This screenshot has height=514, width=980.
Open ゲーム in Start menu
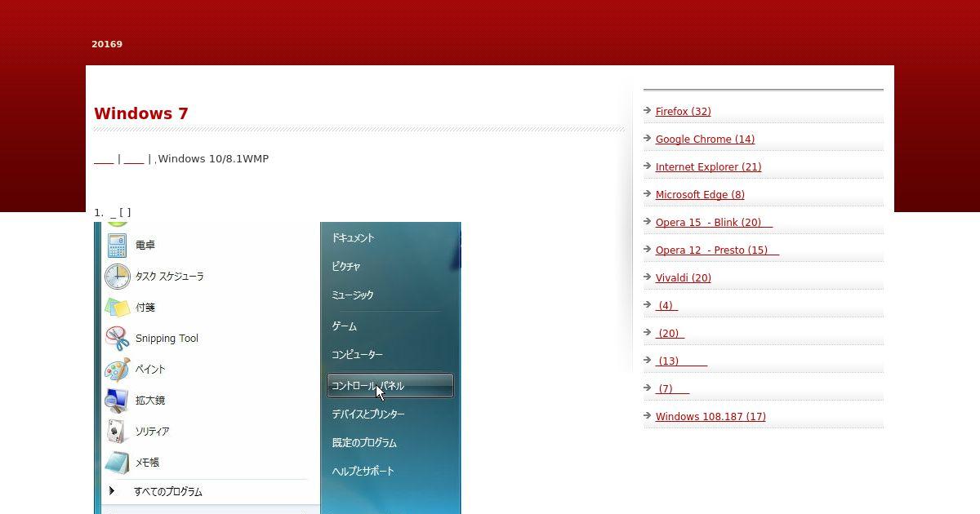pyautogui.click(x=345, y=326)
